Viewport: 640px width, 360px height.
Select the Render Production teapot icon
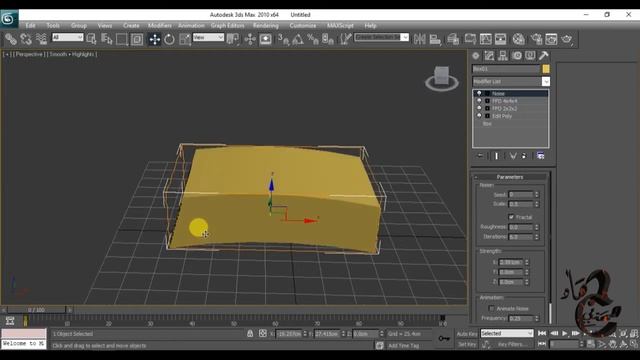567,39
